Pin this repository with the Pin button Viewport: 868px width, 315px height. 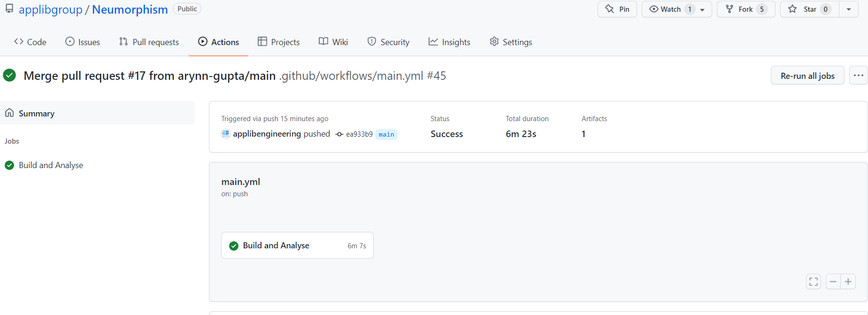(617, 9)
